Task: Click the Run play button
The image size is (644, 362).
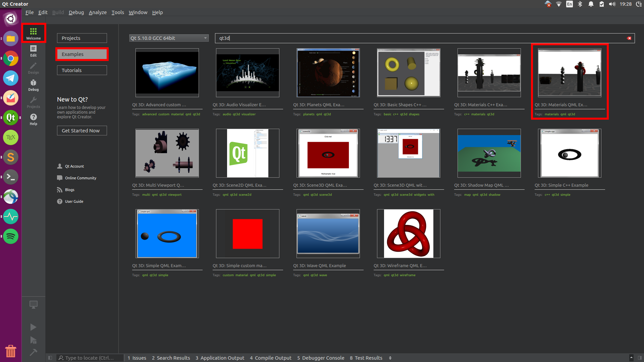Action: (33, 327)
